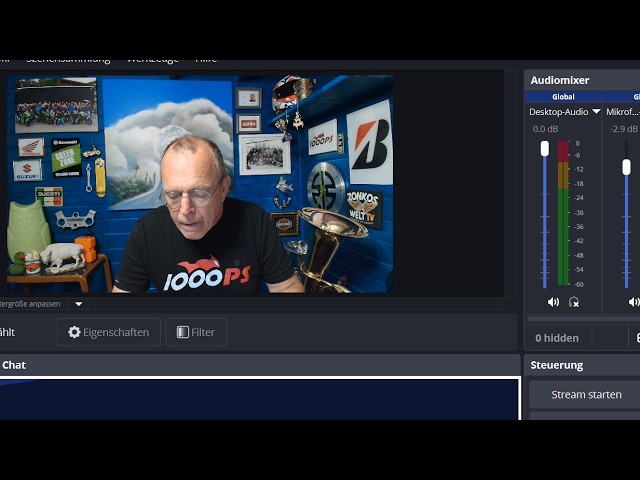The image size is (640, 480).
Task: Adjust the Desktop-Audio volume fader
Action: [x=545, y=149]
